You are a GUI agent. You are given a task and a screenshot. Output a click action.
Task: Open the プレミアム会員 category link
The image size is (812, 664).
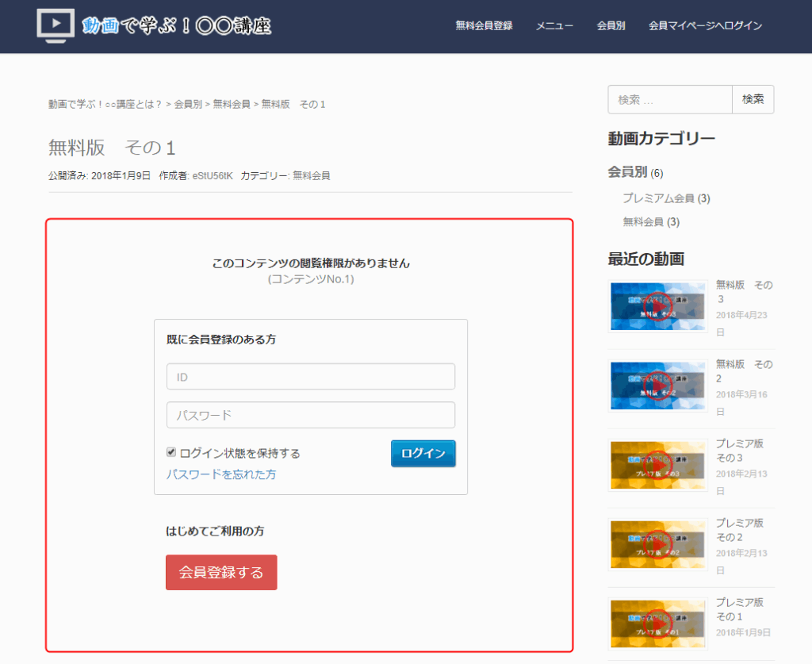pos(658,198)
